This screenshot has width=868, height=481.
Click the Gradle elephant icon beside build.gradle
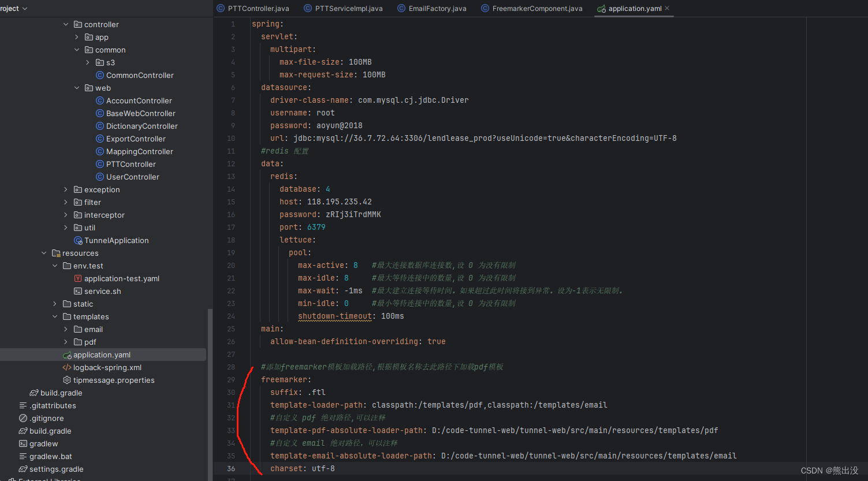coord(33,393)
